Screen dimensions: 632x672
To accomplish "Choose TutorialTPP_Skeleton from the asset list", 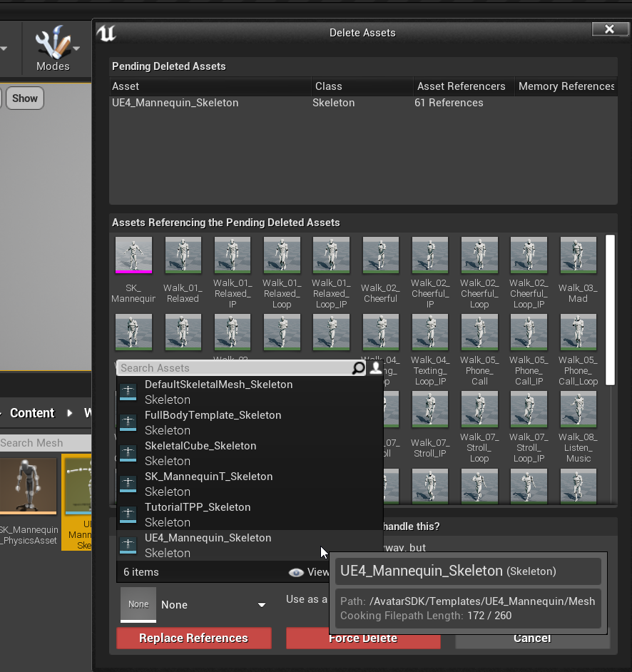I will [x=250, y=515].
